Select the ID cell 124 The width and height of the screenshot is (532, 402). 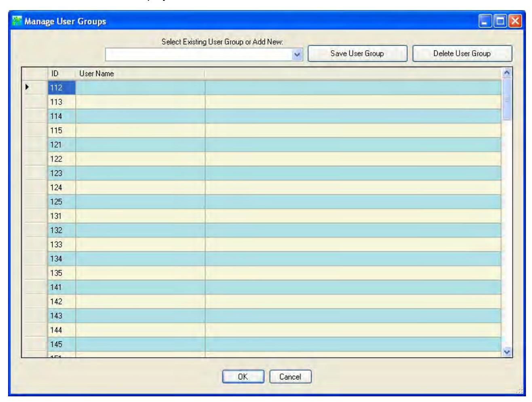(x=61, y=188)
